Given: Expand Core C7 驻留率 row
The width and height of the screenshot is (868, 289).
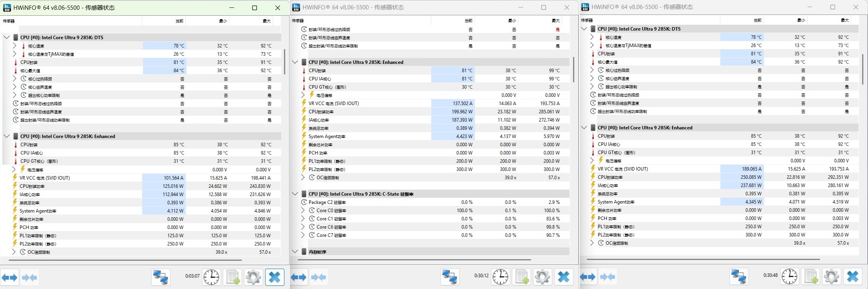Looking at the screenshot, I should coord(303,235).
